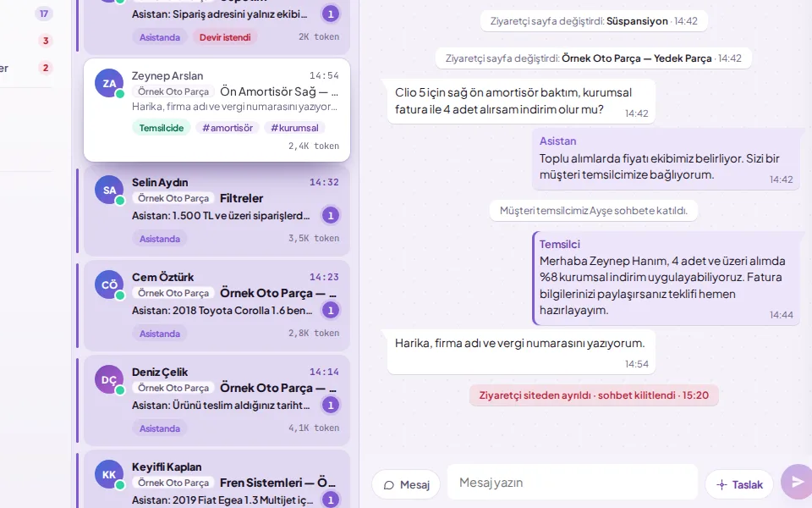Click unread badge on Selin Aydın card
This screenshot has width=812, height=508.
click(x=331, y=215)
